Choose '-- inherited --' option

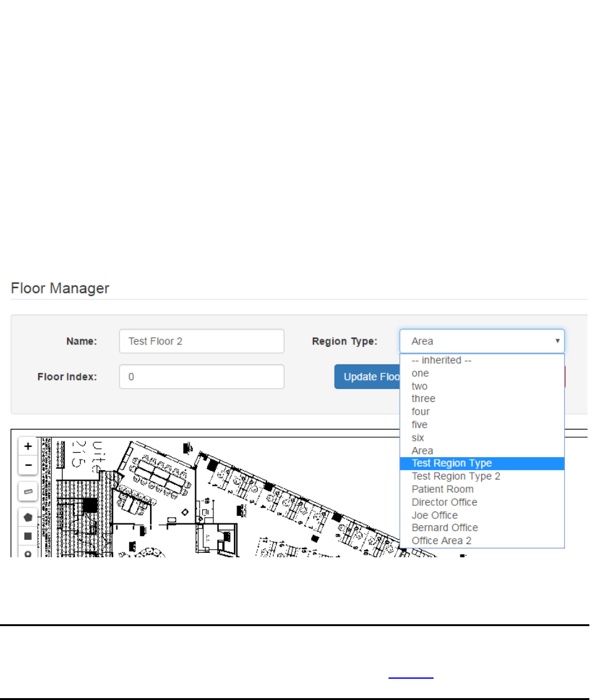[482, 360]
